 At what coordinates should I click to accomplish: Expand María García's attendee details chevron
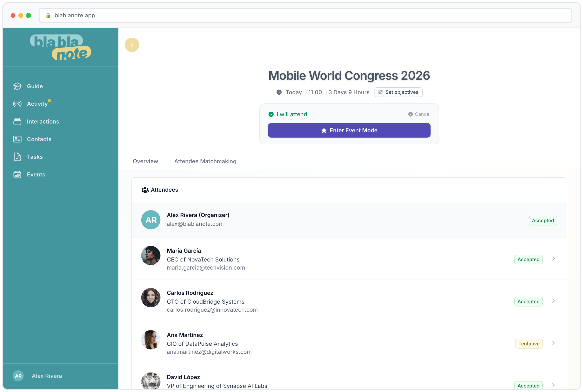pyautogui.click(x=554, y=259)
